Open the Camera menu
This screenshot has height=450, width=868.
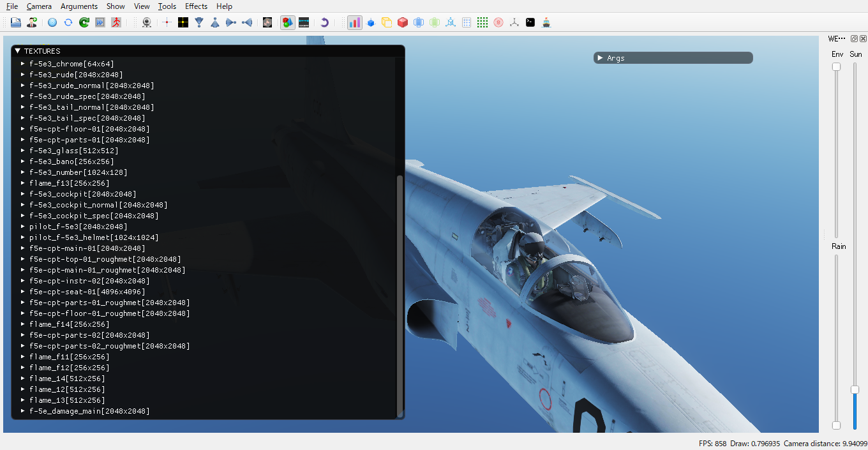tap(39, 6)
